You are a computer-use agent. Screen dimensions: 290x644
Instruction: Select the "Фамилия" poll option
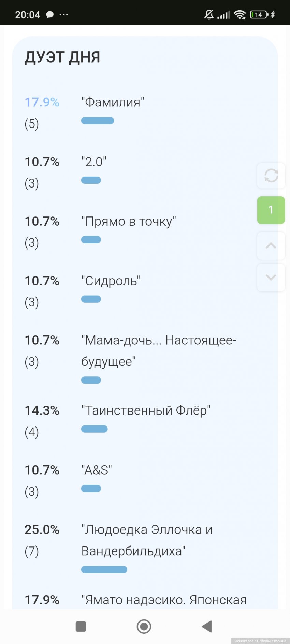click(113, 102)
